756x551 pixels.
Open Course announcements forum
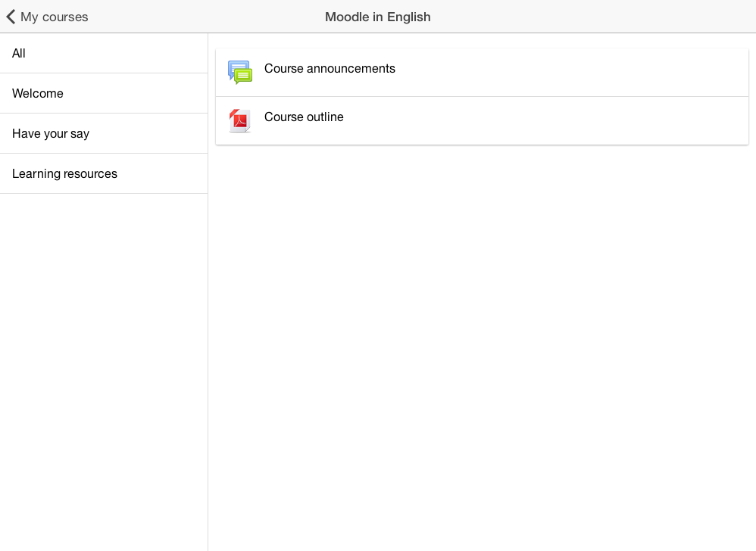coord(482,72)
